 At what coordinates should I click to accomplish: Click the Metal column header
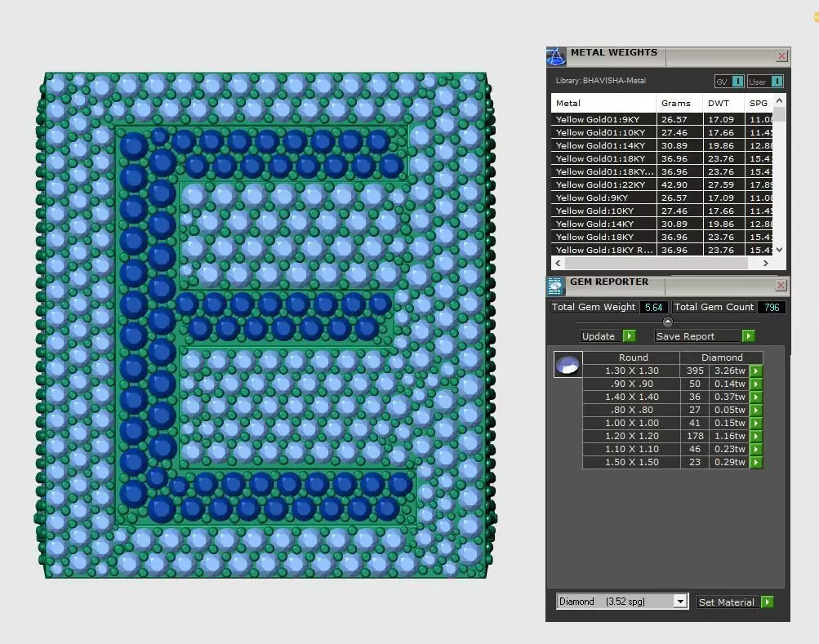click(x=603, y=104)
